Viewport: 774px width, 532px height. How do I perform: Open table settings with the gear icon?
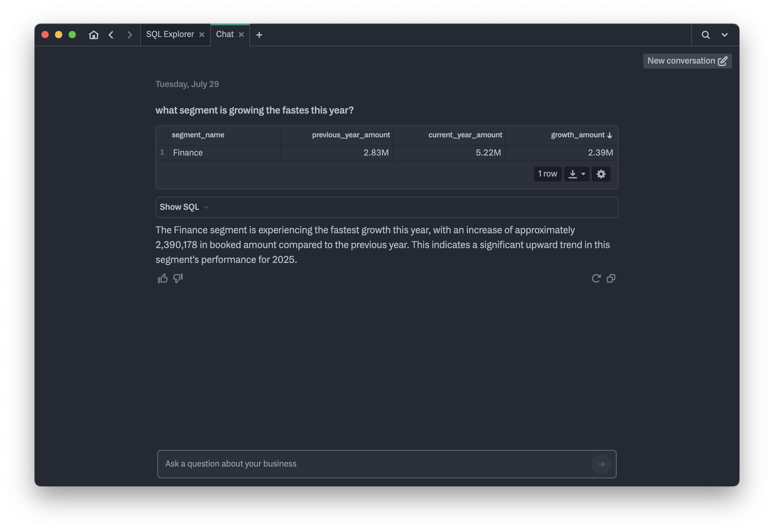601,174
